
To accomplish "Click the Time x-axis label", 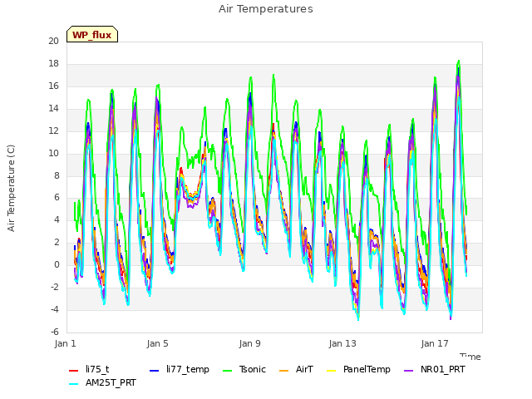I will coord(470,357).
